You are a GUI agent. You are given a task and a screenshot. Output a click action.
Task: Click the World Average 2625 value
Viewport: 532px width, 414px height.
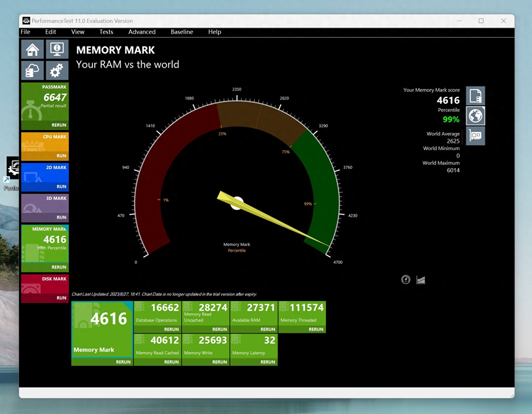tap(453, 141)
